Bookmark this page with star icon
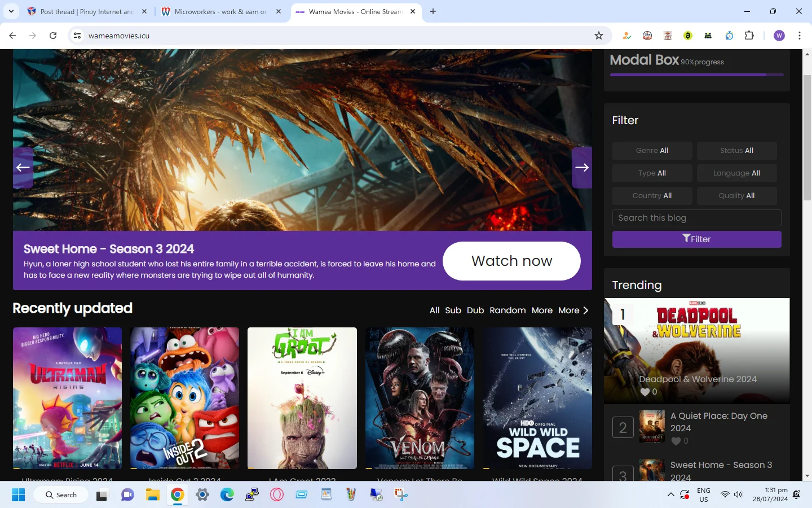 [599, 36]
